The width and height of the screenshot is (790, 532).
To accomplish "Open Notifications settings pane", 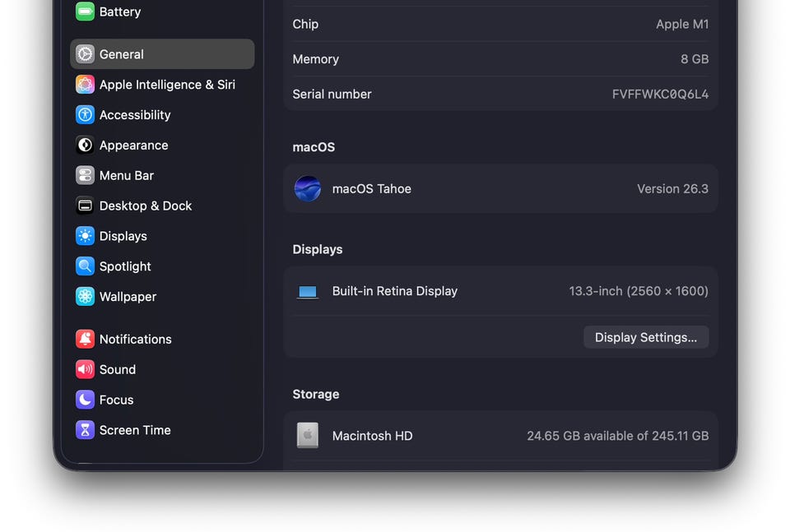I will [x=135, y=340].
